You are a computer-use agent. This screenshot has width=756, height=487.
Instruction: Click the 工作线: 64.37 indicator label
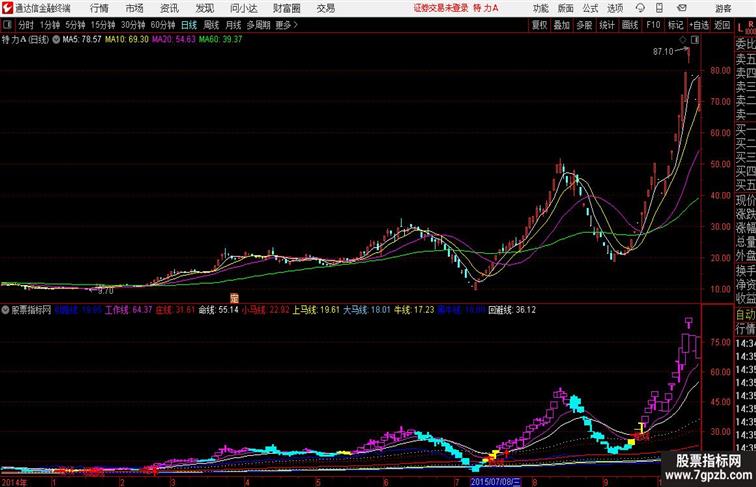[x=128, y=310]
